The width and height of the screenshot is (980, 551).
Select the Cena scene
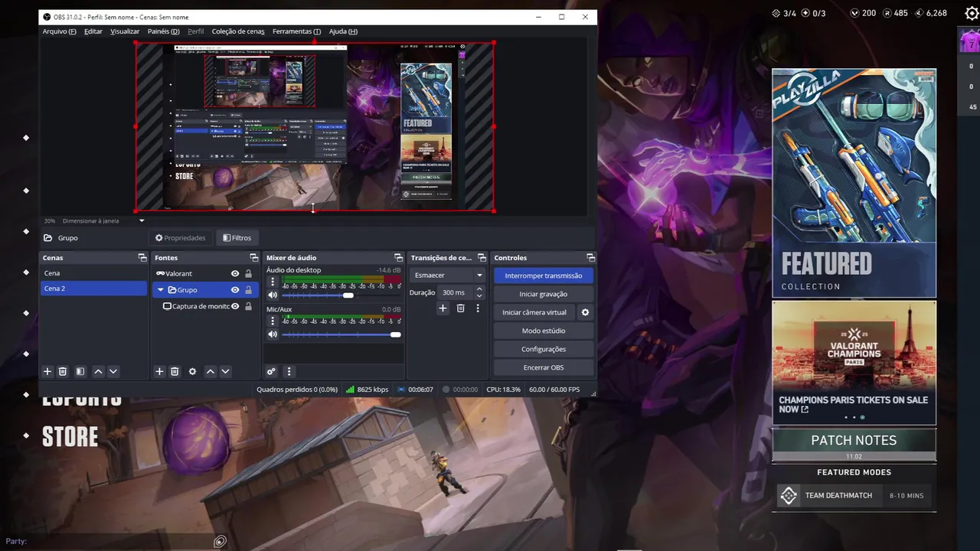click(x=93, y=273)
